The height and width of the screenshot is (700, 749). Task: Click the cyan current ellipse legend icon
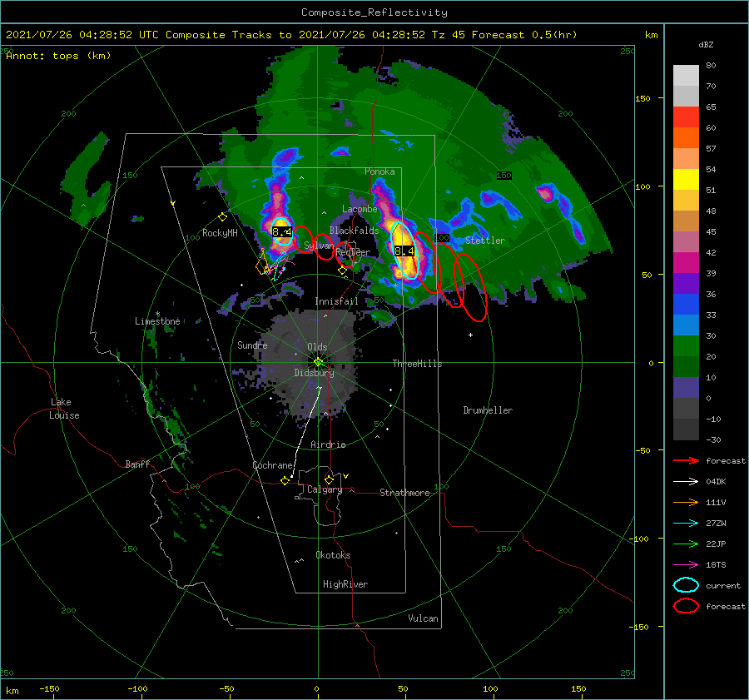(686, 585)
